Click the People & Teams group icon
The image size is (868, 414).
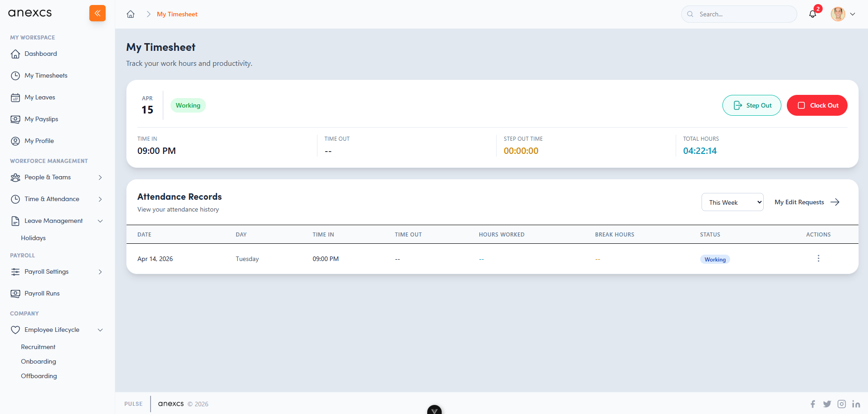15,177
